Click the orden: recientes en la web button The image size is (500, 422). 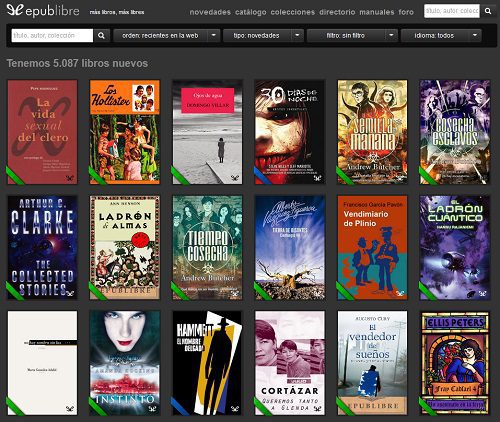pos(160,35)
